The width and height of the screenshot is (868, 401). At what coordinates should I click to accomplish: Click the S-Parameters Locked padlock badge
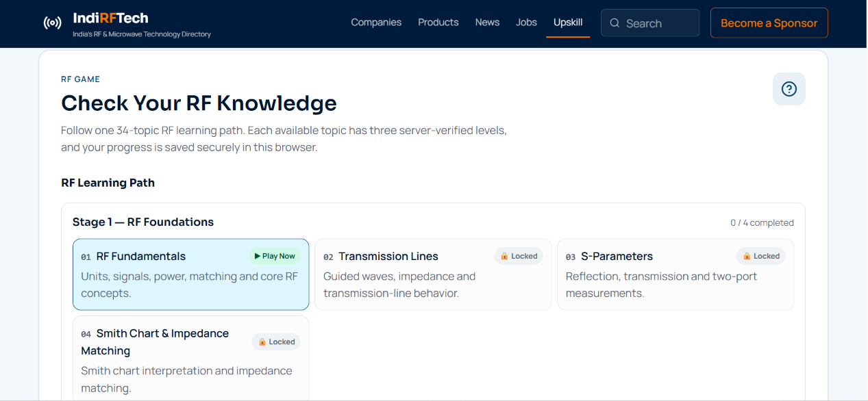761,256
